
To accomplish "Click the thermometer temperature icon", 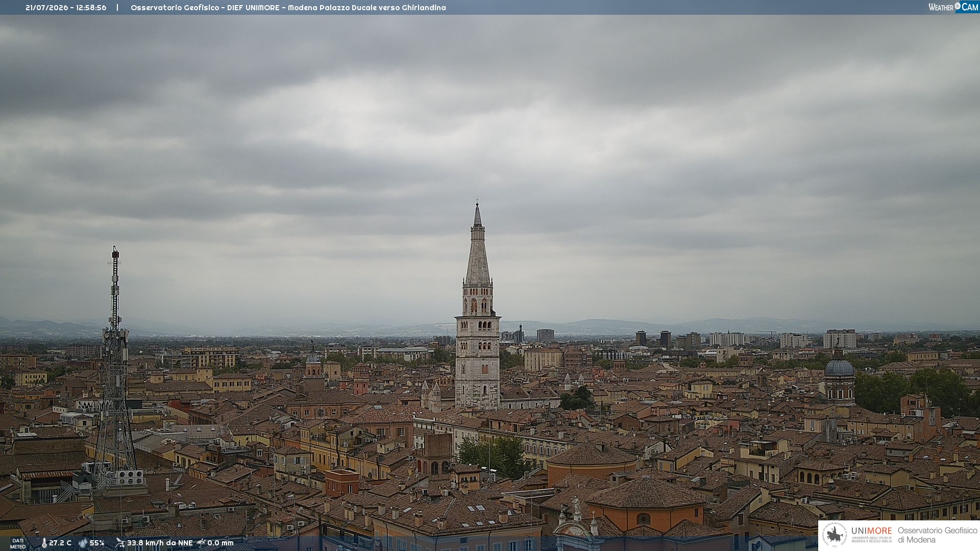I will coord(44,543).
